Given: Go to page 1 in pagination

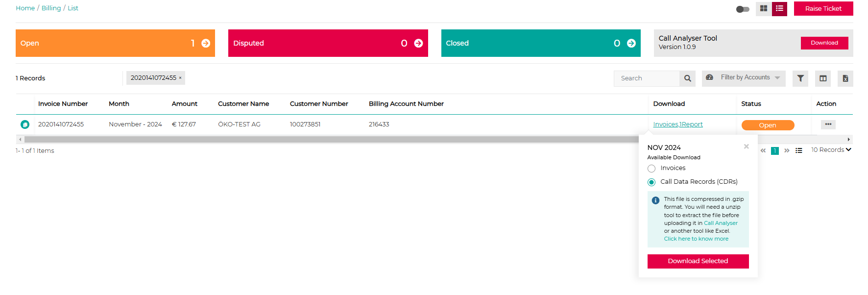Looking at the screenshot, I should 775,151.
